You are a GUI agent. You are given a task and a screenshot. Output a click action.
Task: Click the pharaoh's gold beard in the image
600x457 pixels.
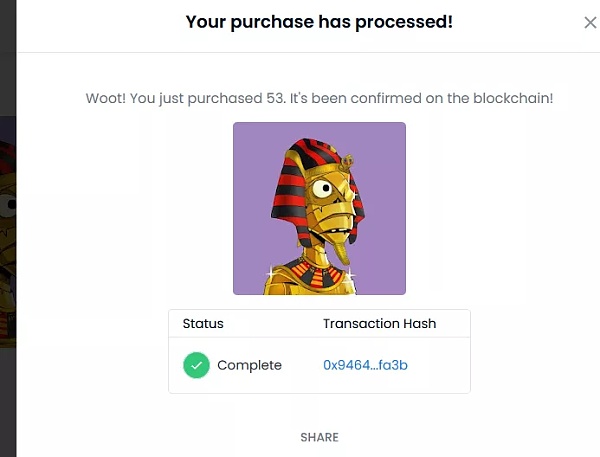(x=342, y=250)
